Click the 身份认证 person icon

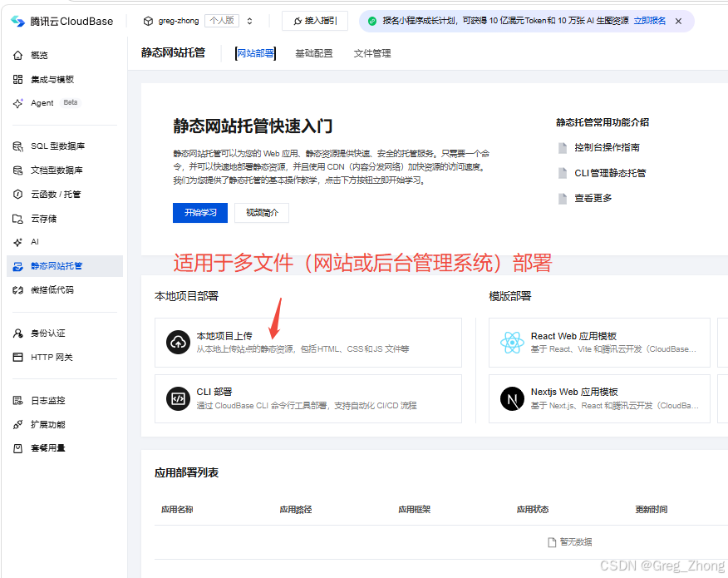tap(17, 333)
